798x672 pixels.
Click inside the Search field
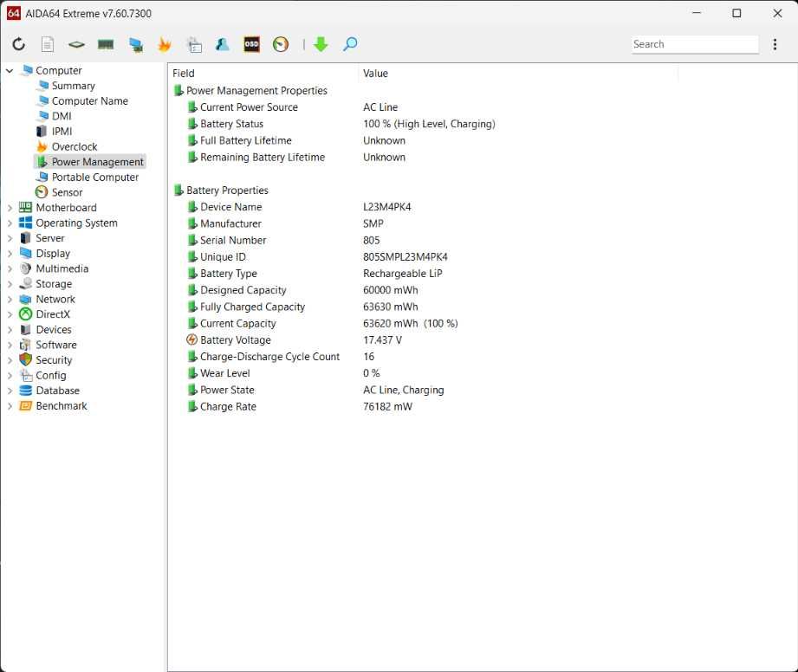pyautogui.click(x=695, y=44)
